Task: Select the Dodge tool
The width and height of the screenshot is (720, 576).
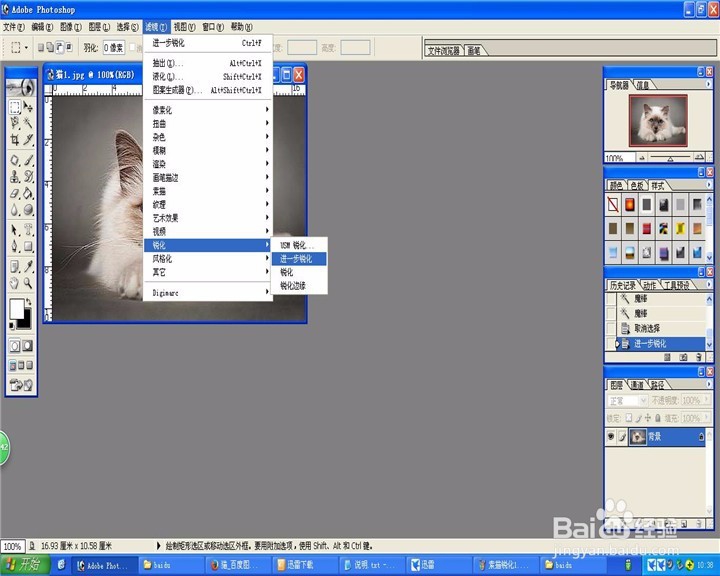Action: point(28,209)
